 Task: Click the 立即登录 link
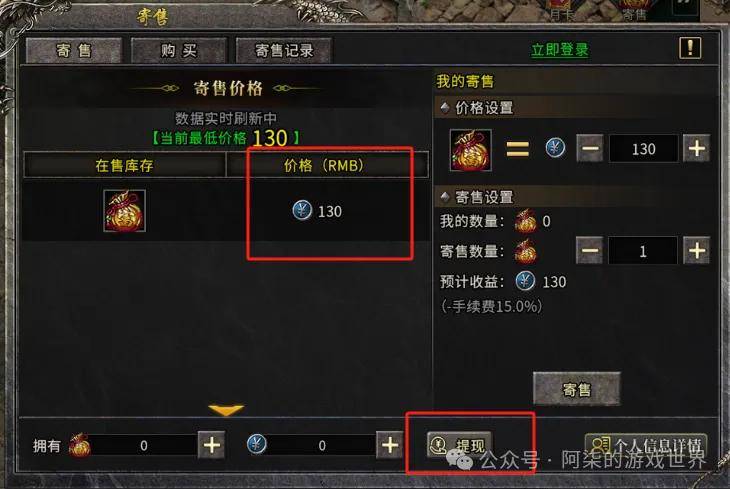click(x=560, y=50)
